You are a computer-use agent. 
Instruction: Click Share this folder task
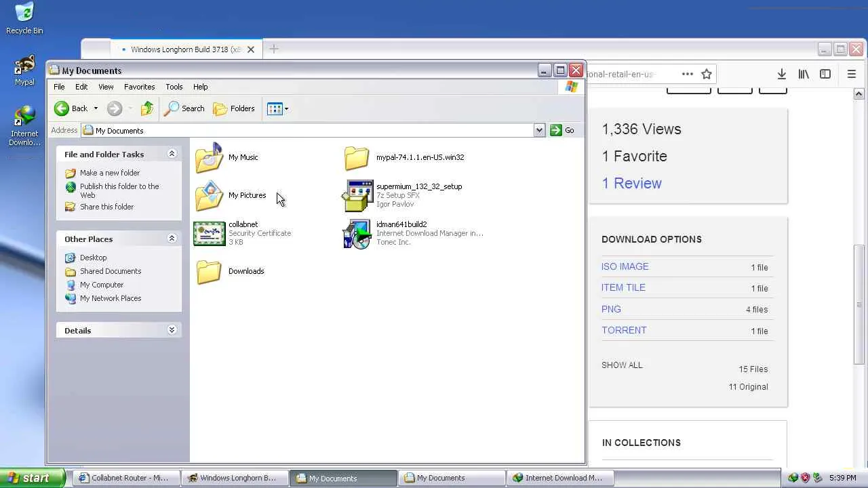[100, 207]
